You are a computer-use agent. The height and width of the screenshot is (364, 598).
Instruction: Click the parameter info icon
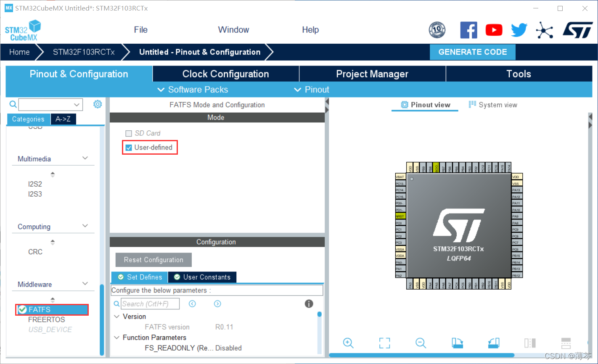point(309,303)
